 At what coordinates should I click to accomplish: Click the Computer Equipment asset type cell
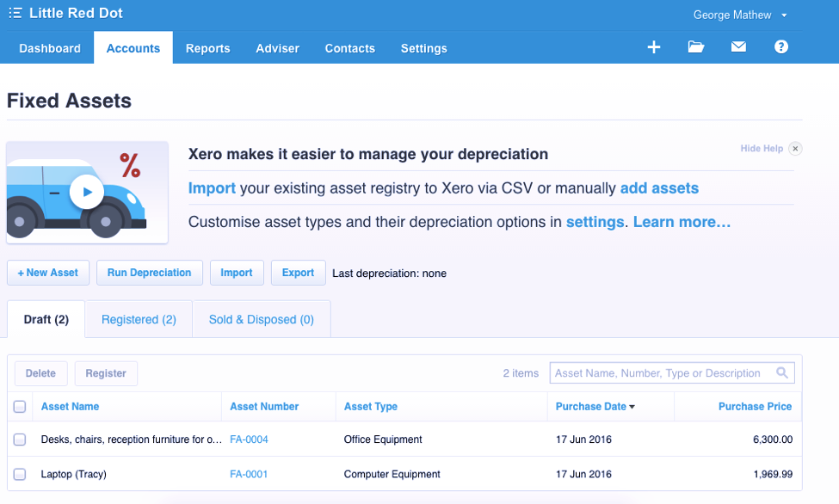click(392, 474)
